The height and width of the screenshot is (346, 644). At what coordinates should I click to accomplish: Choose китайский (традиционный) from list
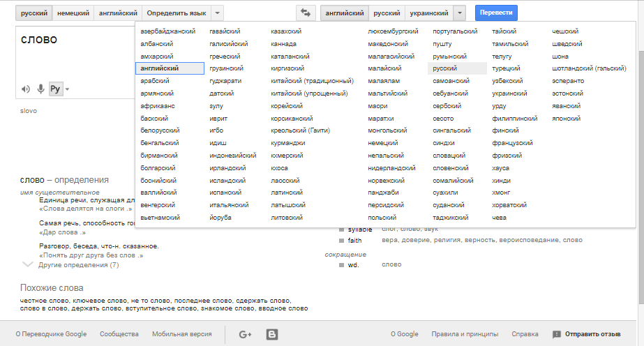pyautogui.click(x=312, y=81)
